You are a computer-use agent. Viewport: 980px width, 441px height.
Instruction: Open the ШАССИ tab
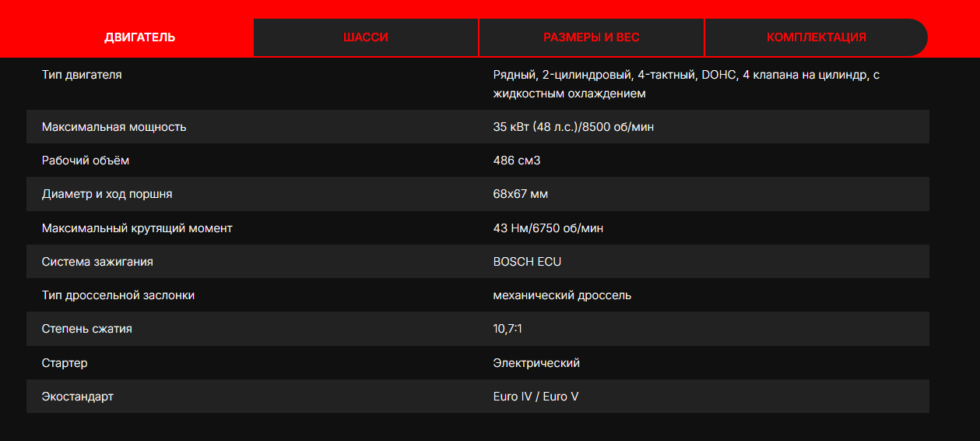tap(365, 37)
